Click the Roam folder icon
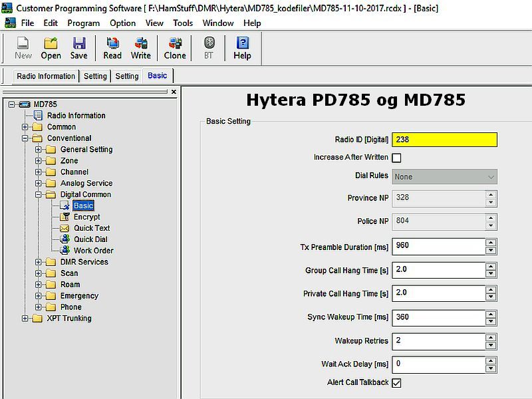 coord(51,285)
